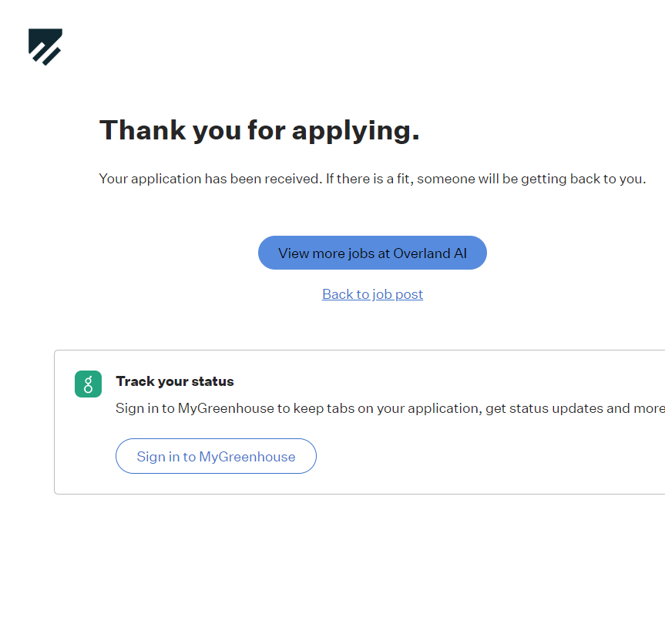Image resolution: width=665 pixels, height=644 pixels.
Task: Open more jobs at Overland AI
Action: pyautogui.click(x=372, y=253)
